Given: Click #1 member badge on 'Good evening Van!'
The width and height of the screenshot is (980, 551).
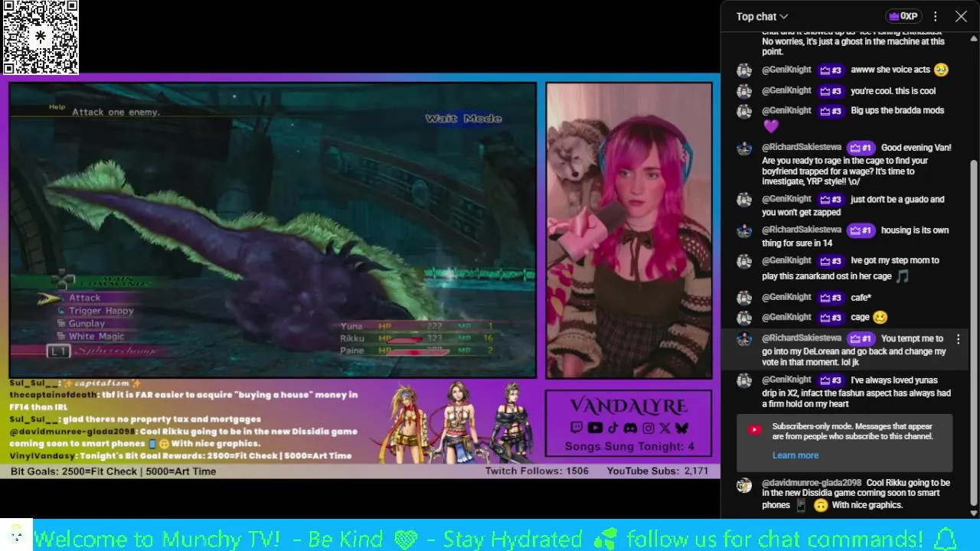Looking at the screenshot, I should tap(861, 148).
